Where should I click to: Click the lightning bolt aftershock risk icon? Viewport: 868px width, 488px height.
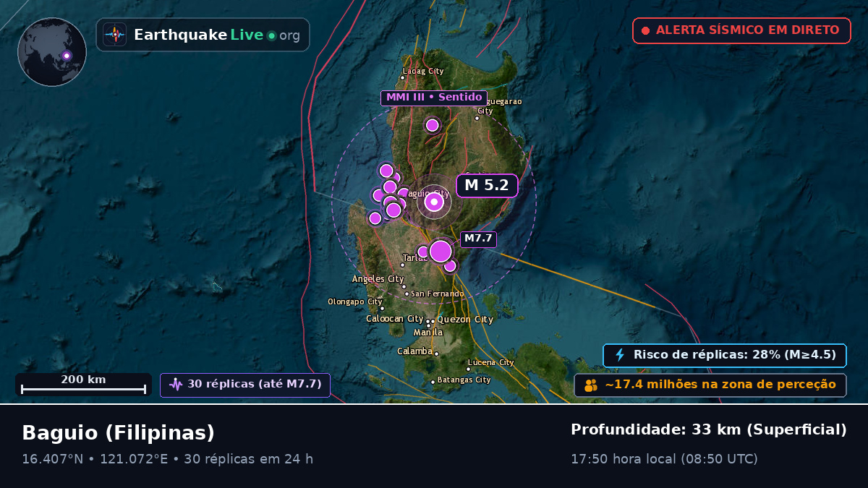620,355
